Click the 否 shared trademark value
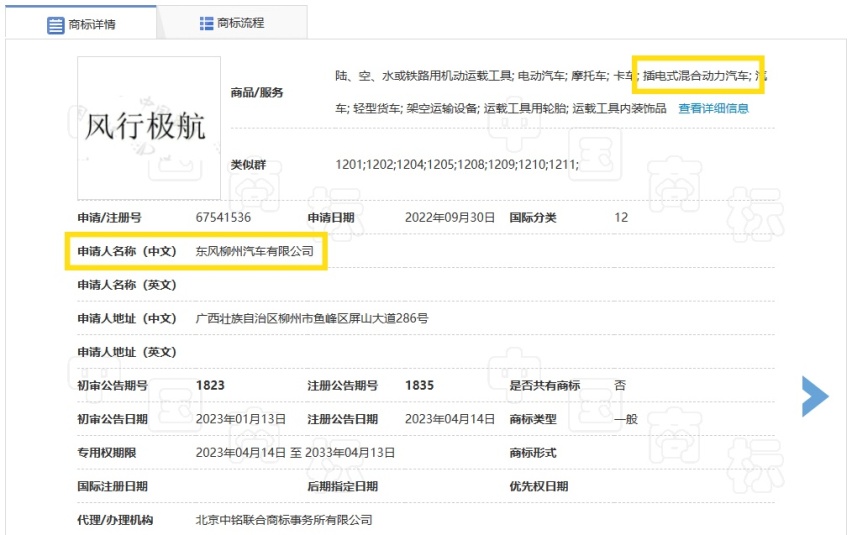This screenshot has width=852, height=535. click(620, 385)
